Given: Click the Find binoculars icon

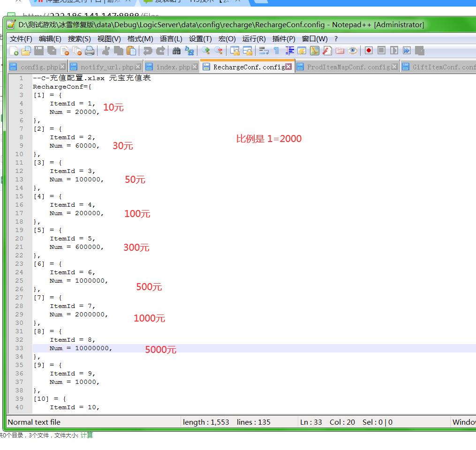Looking at the screenshot, I should click(x=176, y=51).
